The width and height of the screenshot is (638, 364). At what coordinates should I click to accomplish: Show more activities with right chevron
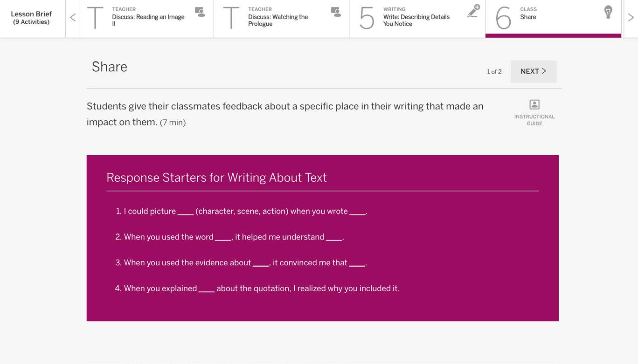631,18
